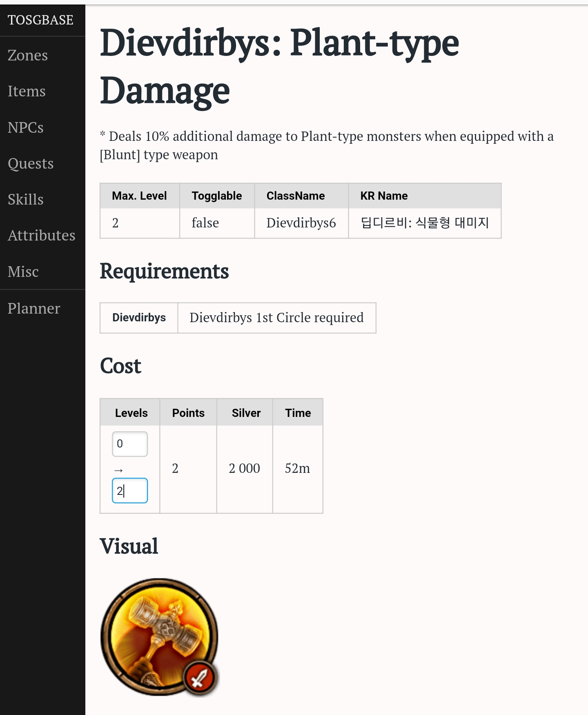Expand the Misc sidebar item

(x=23, y=272)
